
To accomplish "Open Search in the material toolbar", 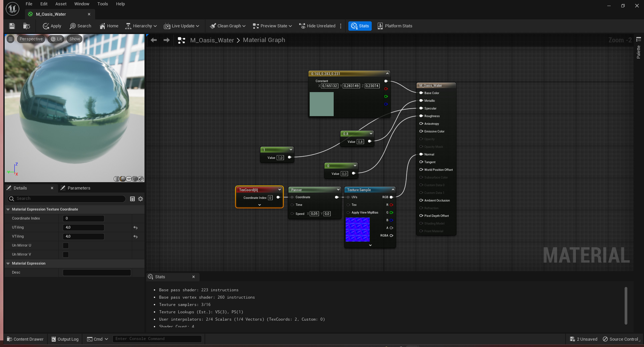I will (80, 26).
